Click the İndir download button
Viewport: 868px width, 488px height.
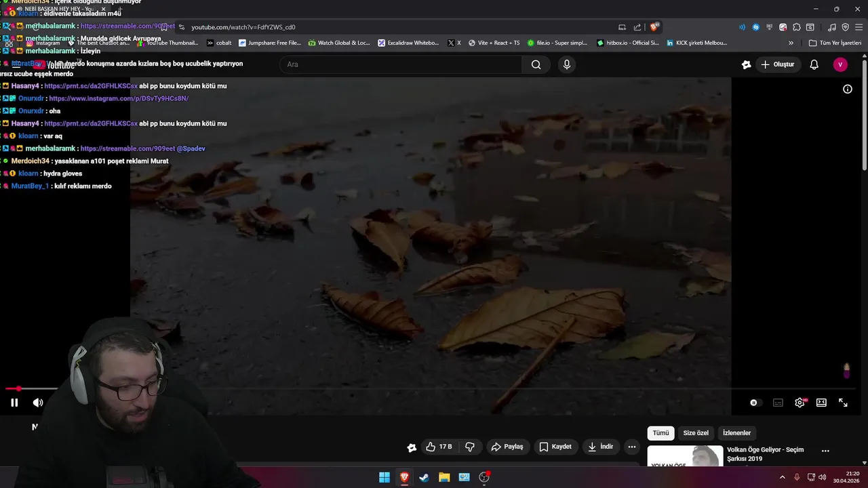[x=600, y=447]
